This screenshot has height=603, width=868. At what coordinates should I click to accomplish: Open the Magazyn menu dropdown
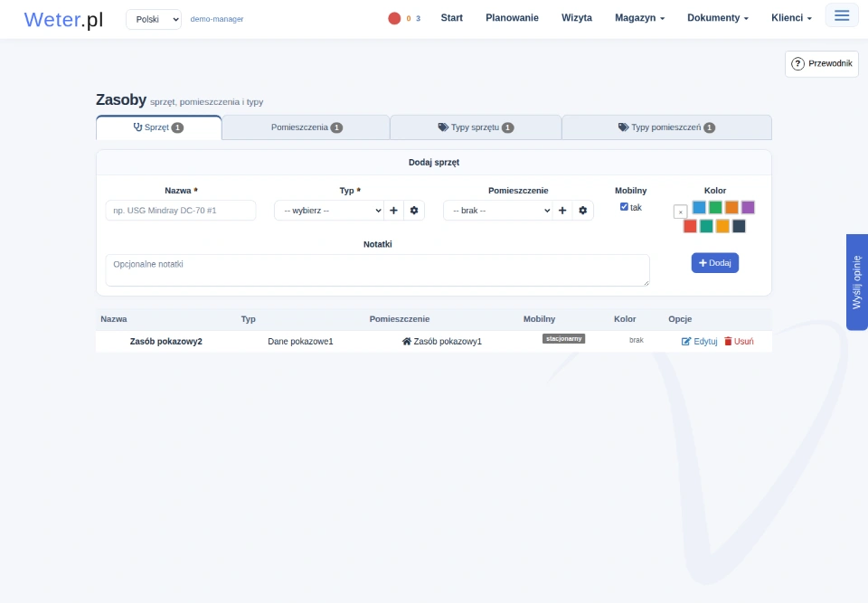tap(639, 18)
